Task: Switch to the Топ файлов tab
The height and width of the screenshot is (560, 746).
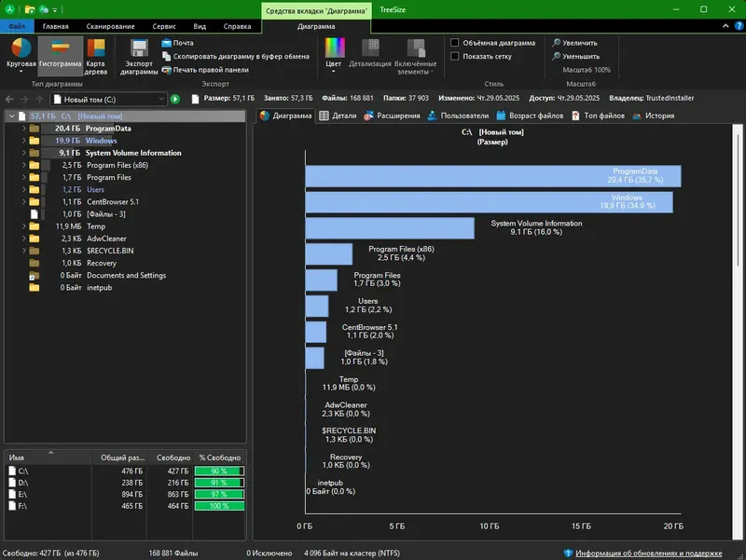Action: pyautogui.click(x=598, y=116)
